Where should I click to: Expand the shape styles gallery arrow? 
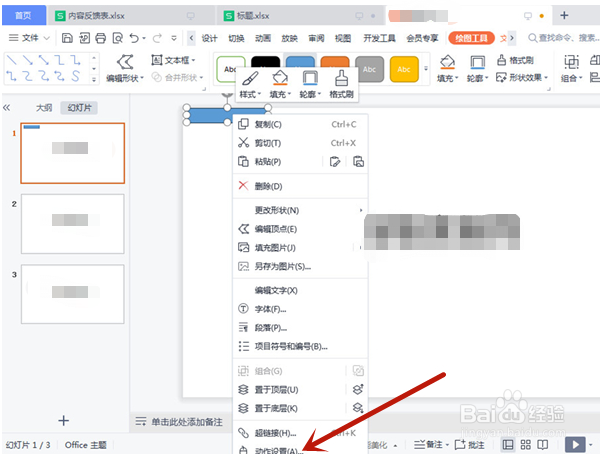(426, 69)
